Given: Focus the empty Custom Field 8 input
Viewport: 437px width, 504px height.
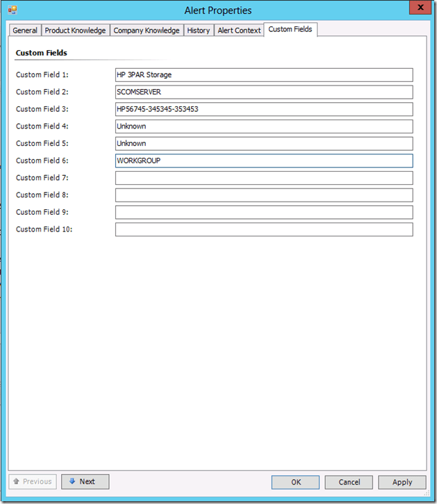Looking at the screenshot, I should point(264,195).
